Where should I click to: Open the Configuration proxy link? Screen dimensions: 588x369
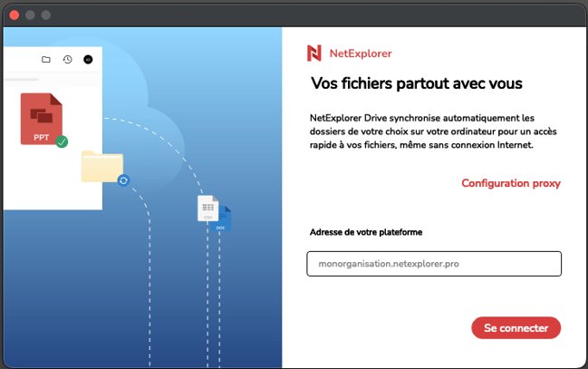(x=511, y=183)
